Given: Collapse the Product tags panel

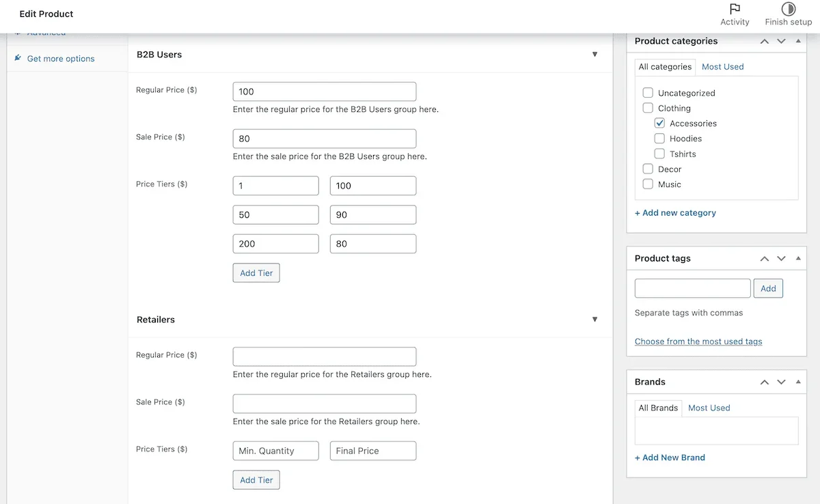Looking at the screenshot, I should [798, 258].
